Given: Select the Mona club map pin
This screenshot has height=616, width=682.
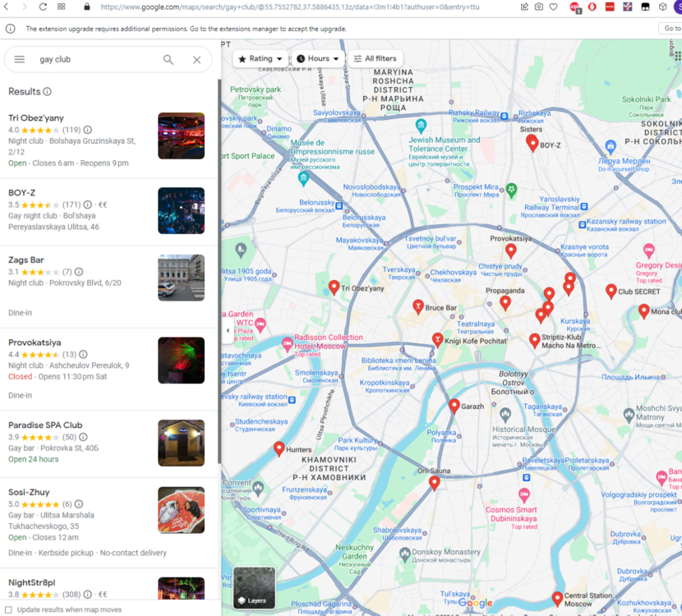Looking at the screenshot, I should tap(643, 310).
